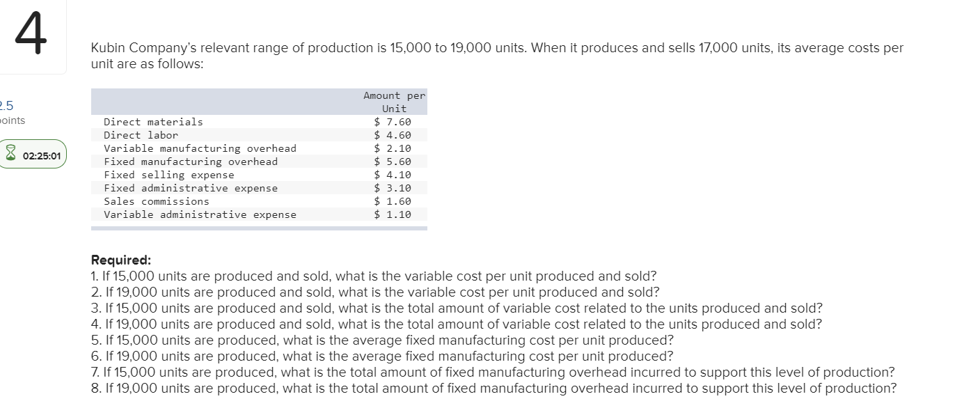Click the Variable administrative expense label
The height and width of the screenshot is (408, 980).
[x=200, y=214]
